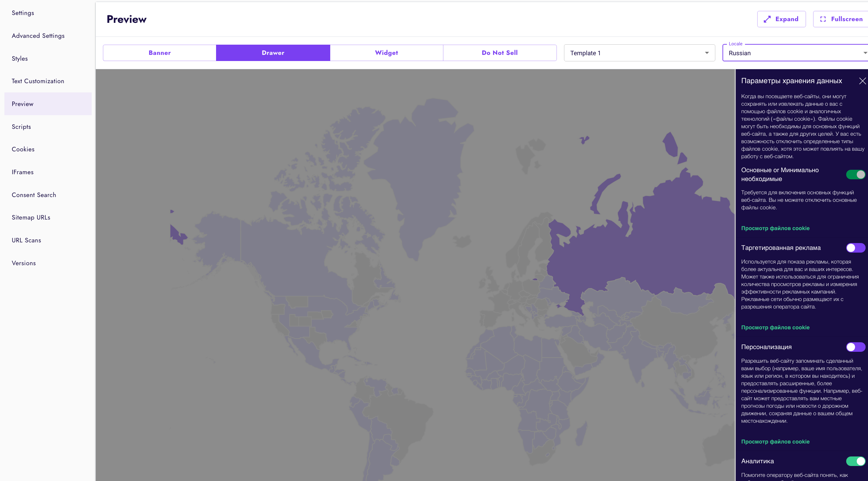Switch to the Widget tab
This screenshot has width=868, height=481.
pos(386,53)
